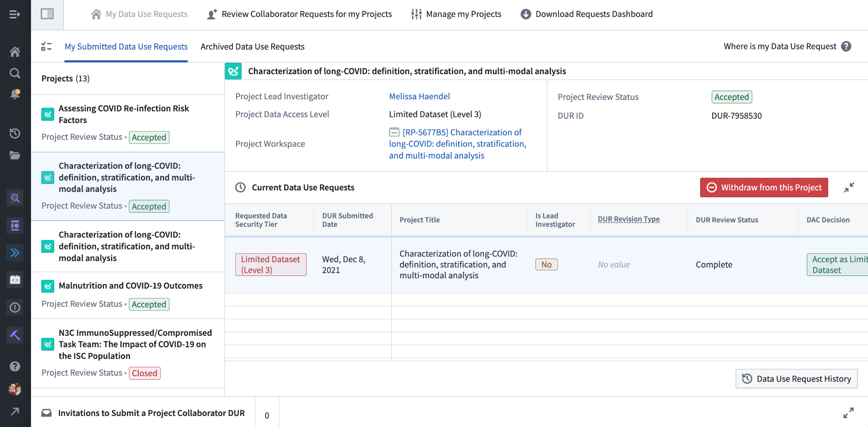868x427 pixels.
Task: Open the home icon in the sidebar
Action: pyautogui.click(x=15, y=51)
